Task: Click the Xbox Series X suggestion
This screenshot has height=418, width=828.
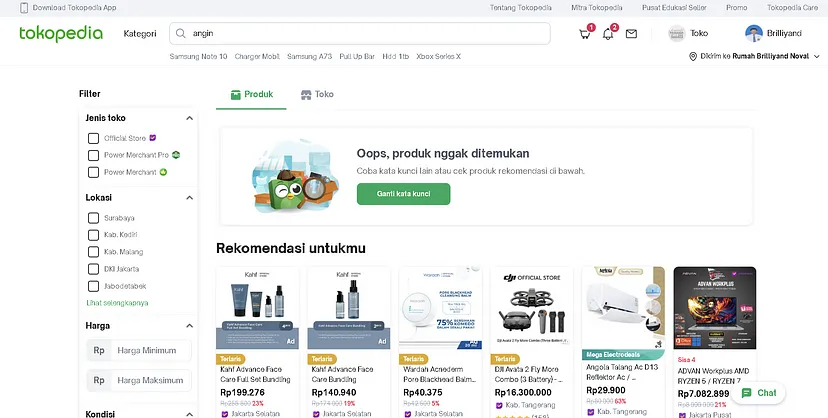Action: pyautogui.click(x=438, y=56)
